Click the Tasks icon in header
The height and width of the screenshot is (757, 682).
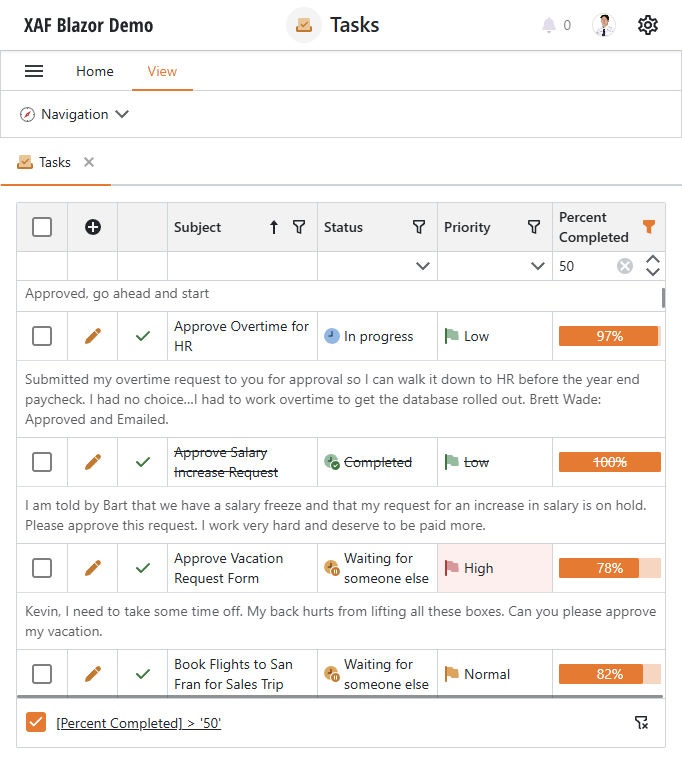coord(304,25)
